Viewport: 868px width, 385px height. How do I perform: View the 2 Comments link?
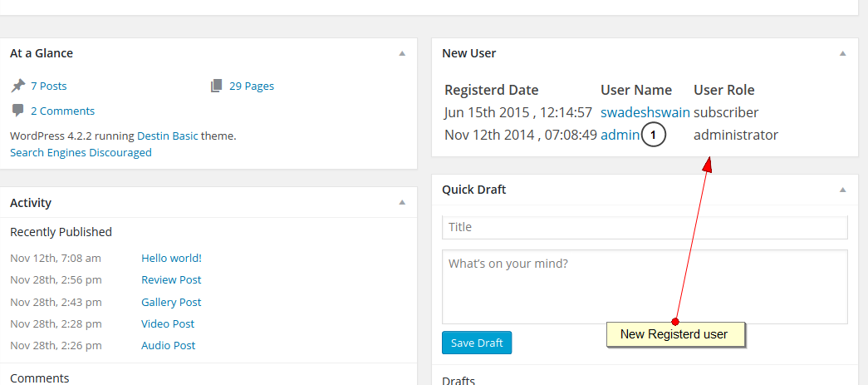(x=62, y=111)
